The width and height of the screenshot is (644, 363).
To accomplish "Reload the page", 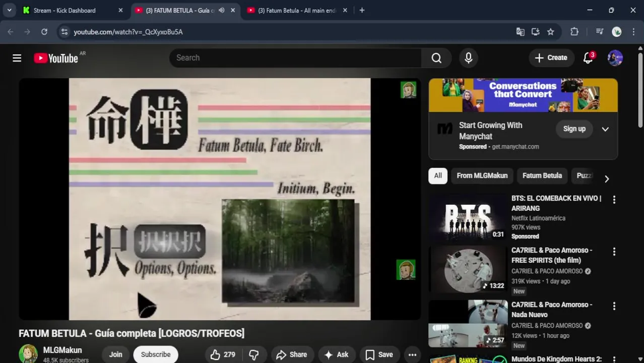I will click(x=44, y=32).
